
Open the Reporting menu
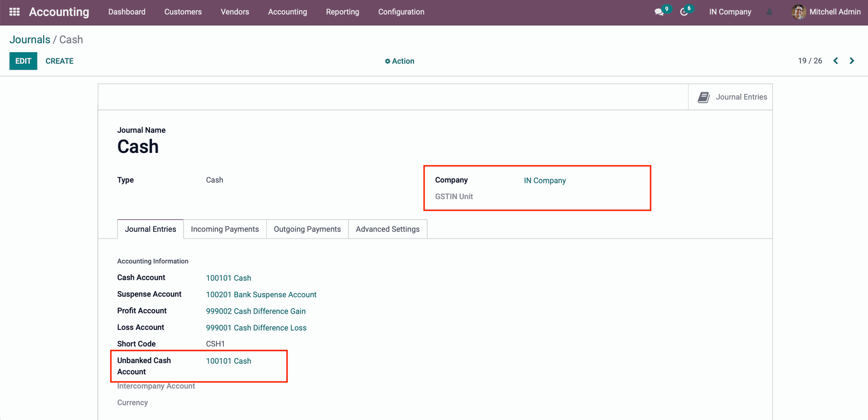[342, 12]
